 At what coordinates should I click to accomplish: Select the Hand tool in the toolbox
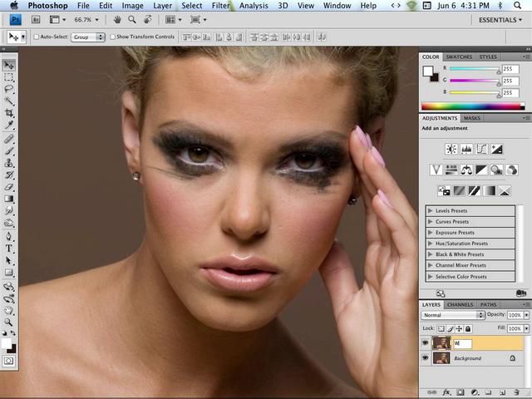(x=9, y=310)
